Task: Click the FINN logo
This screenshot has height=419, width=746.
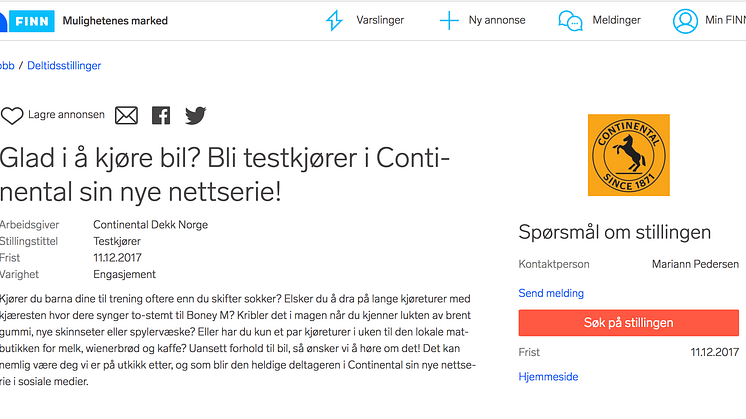Action: (27, 21)
